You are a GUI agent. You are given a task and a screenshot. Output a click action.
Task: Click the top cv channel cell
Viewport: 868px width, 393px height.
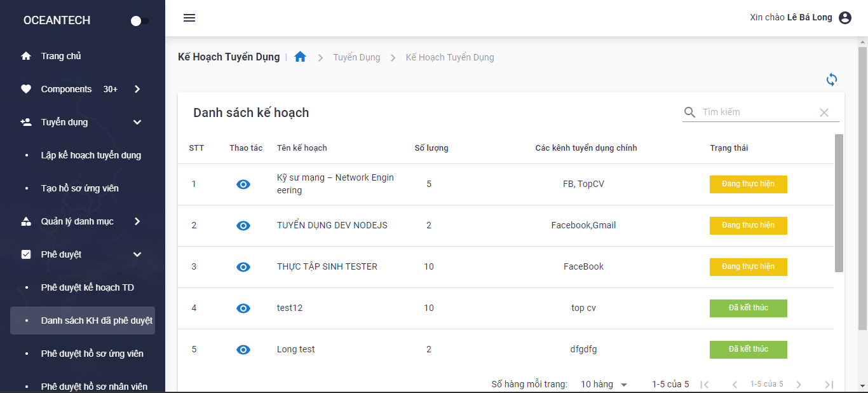coord(583,308)
